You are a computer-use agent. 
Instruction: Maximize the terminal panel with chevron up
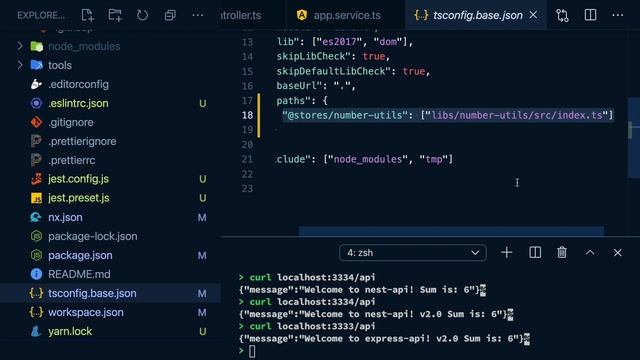[x=590, y=253]
